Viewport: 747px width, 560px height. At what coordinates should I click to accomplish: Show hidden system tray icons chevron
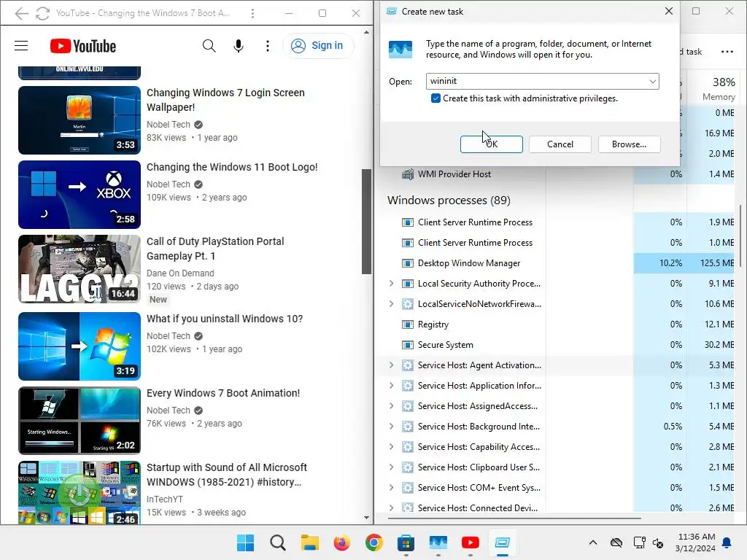[x=592, y=542]
